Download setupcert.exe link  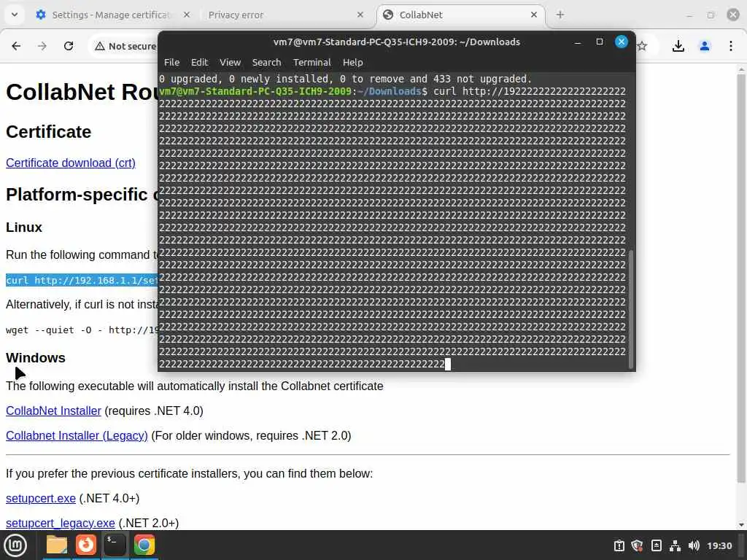tap(41, 498)
